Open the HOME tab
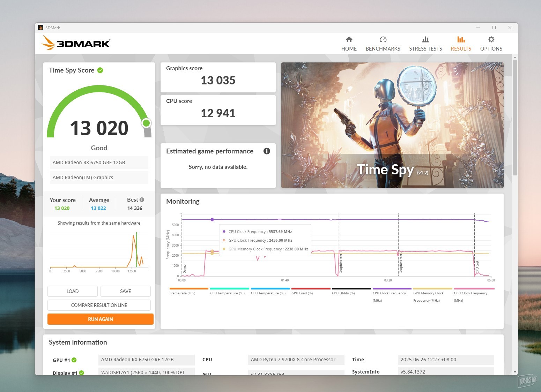 (x=349, y=44)
